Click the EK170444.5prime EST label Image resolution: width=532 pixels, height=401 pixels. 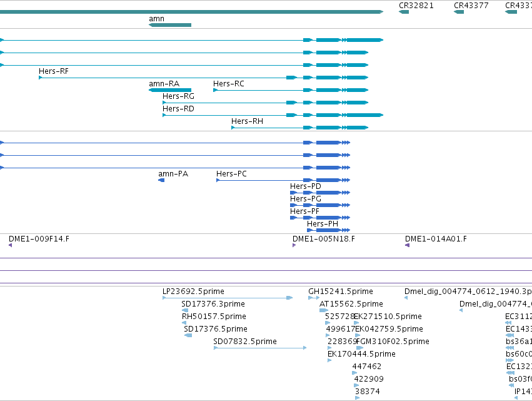click(x=362, y=354)
